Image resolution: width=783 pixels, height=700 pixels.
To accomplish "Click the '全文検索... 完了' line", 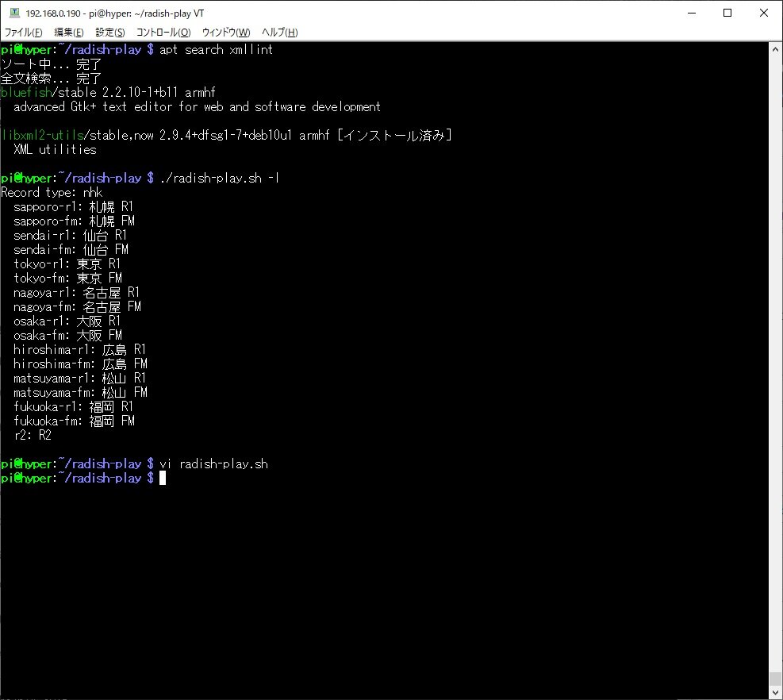I will click(51, 79).
